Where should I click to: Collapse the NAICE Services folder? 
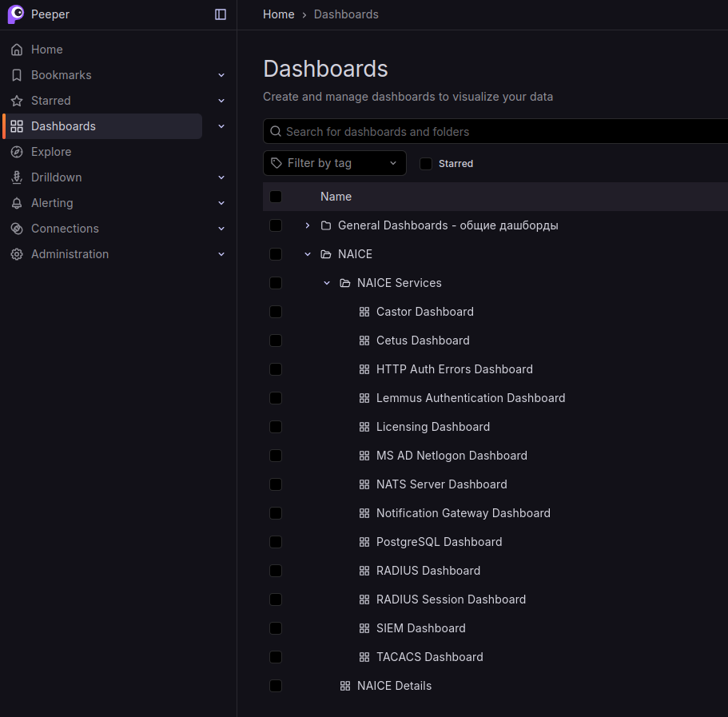(x=327, y=283)
